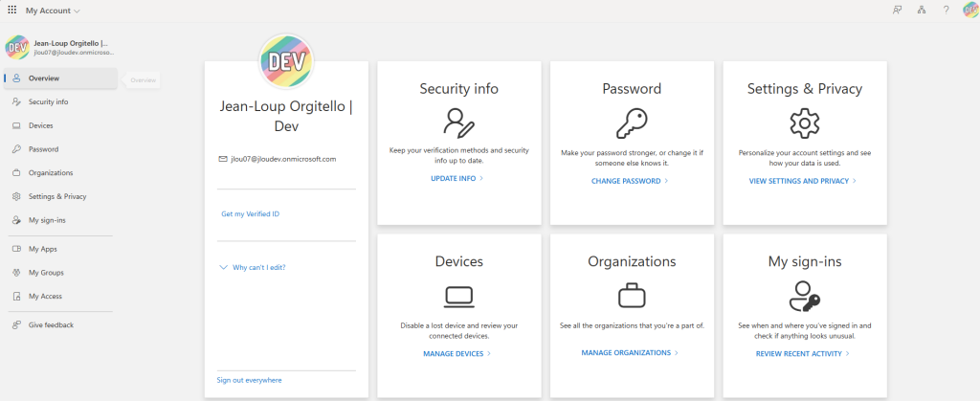Viewport: 980px width, 401px height.
Task: Click the Settings & Privacy card heading
Action: (805, 89)
